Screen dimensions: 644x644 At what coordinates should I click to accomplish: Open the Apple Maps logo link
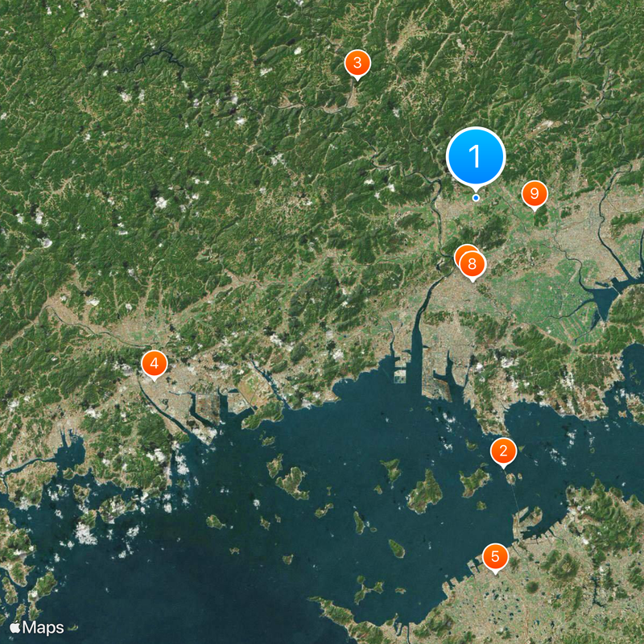click(36, 628)
